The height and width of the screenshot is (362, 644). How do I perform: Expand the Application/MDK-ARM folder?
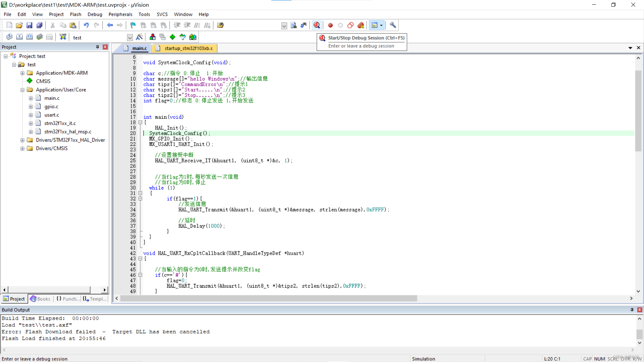(x=22, y=73)
